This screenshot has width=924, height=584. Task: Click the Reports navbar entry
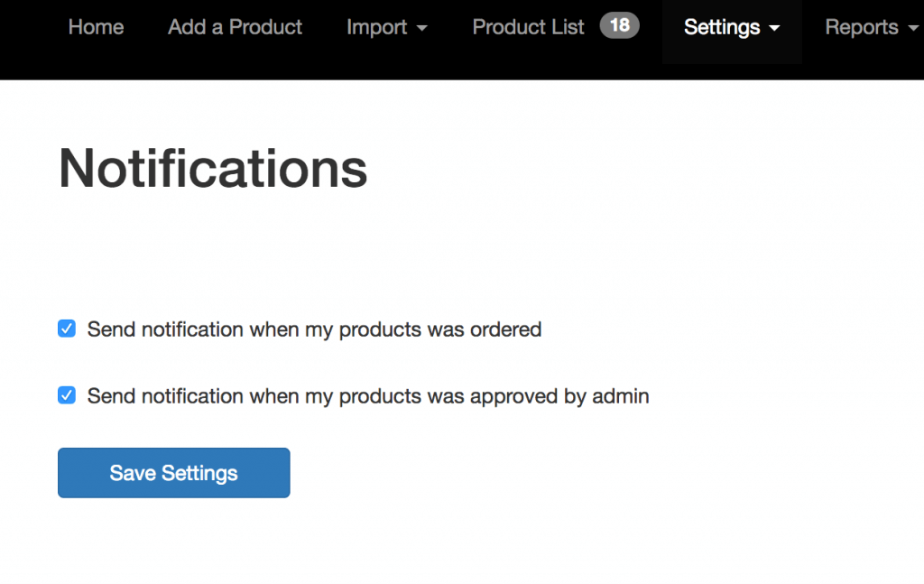tap(861, 27)
